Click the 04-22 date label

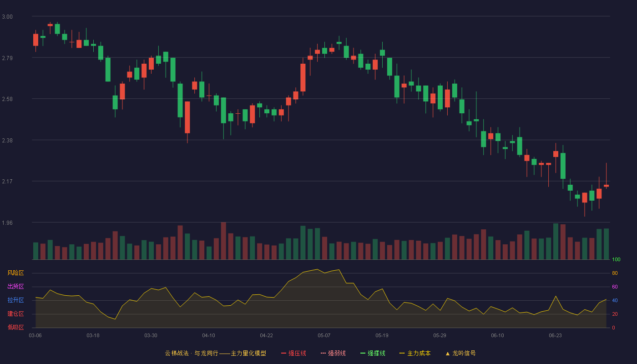(x=266, y=335)
